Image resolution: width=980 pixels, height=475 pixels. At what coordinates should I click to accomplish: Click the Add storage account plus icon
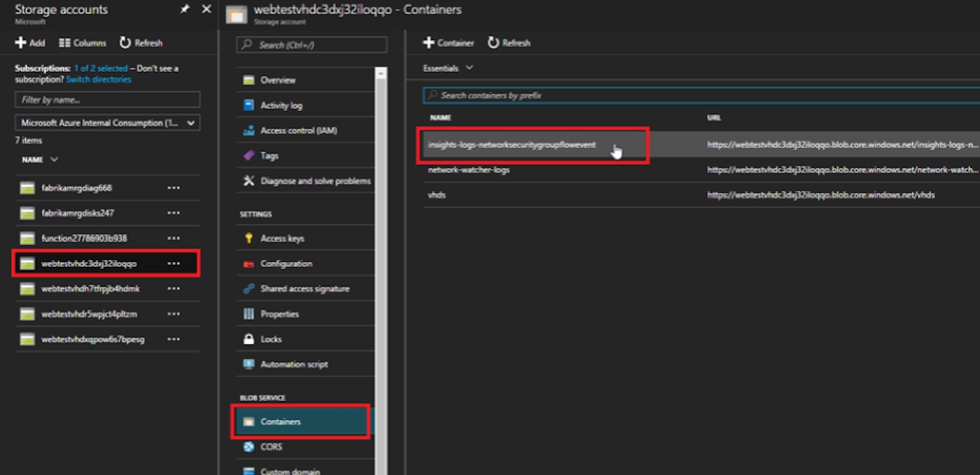[x=20, y=43]
